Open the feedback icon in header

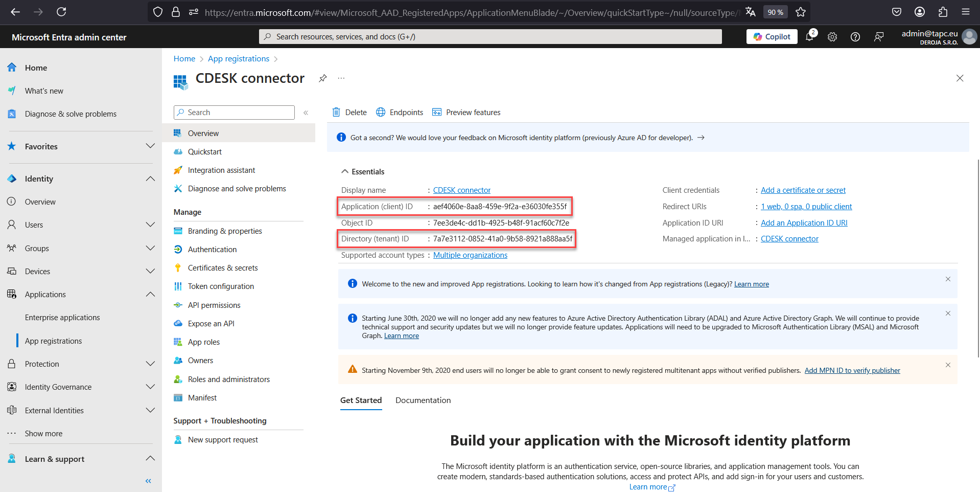pyautogui.click(x=879, y=37)
